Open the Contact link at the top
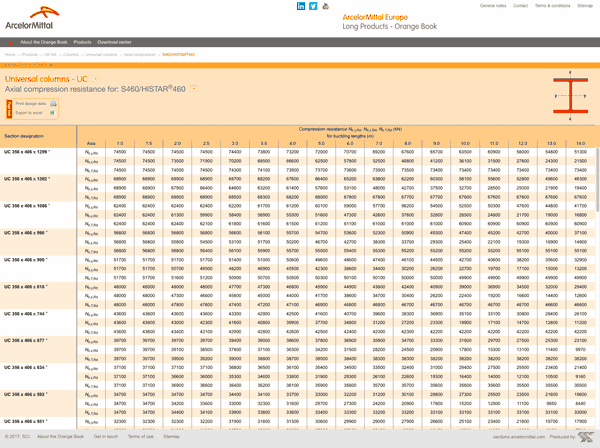Viewport: 600px width, 448px height. click(x=520, y=6)
